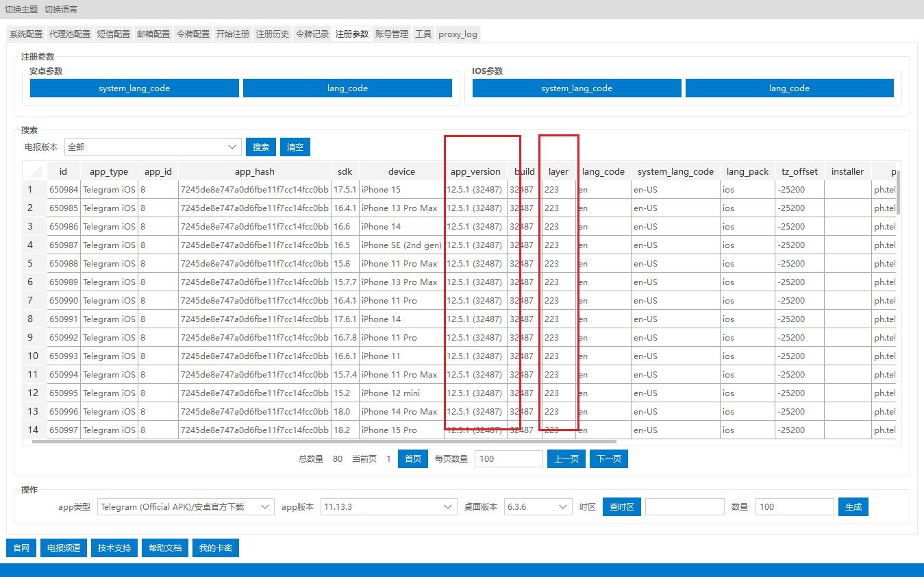Go to the 账号管理 tab
This screenshot has width=924, height=577.
[x=392, y=34]
